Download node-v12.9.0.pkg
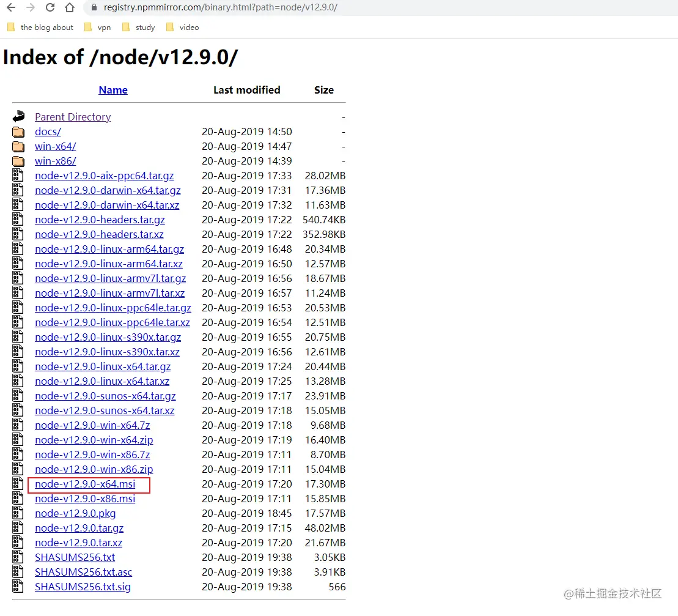Screen dimensions: 678x616 tap(75, 514)
